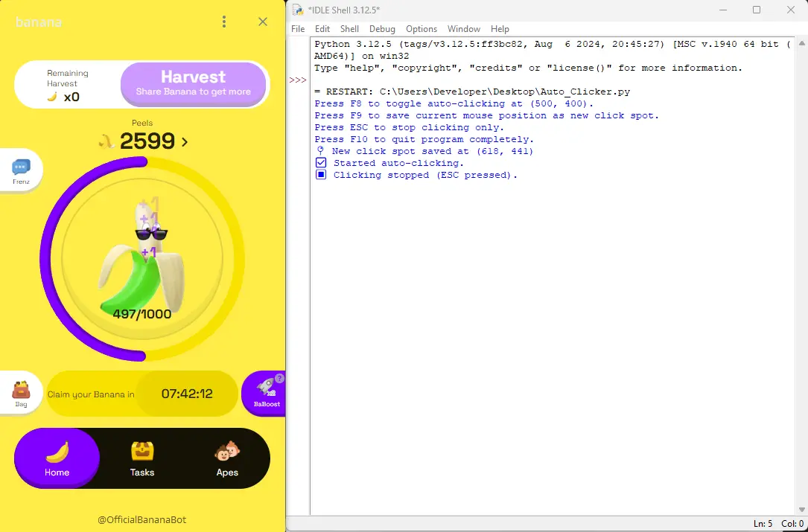Open the Bag backpack icon
This screenshot has height=532, width=808.
coord(21,394)
